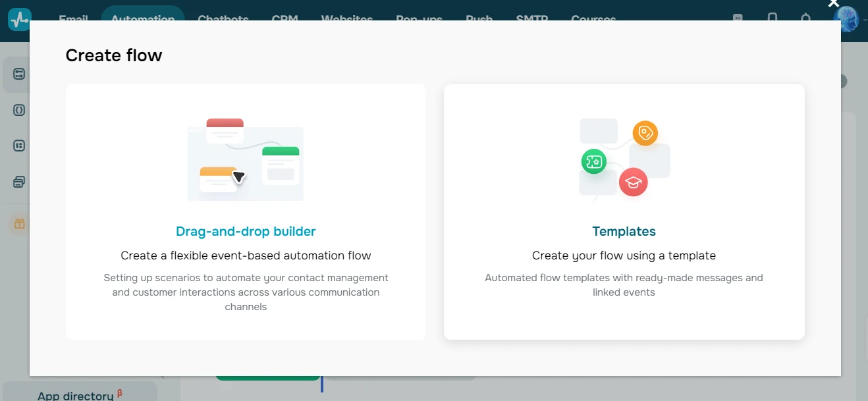Open the curly braces sidebar icon
Image resolution: width=868 pixels, height=401 pixels.
[x=19, y=110]
